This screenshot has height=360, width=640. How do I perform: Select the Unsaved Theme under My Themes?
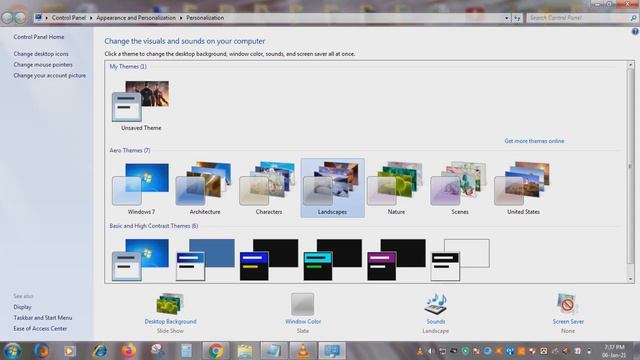tap(141, 105)
